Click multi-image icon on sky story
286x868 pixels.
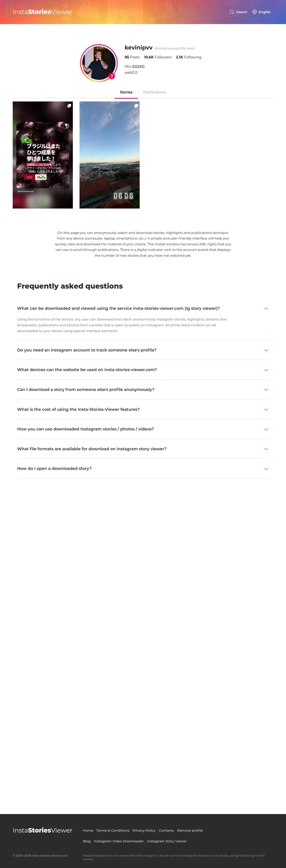pyautogui.click(x=136, y=106)
